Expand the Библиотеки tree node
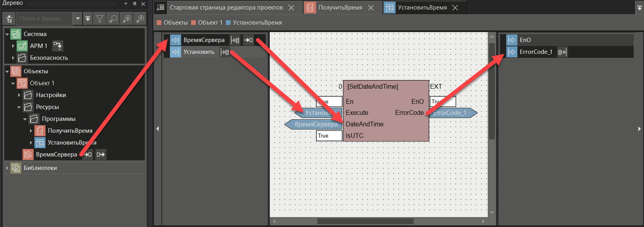Viewport: 644px width, 227px height. click(x=7, y=168)
